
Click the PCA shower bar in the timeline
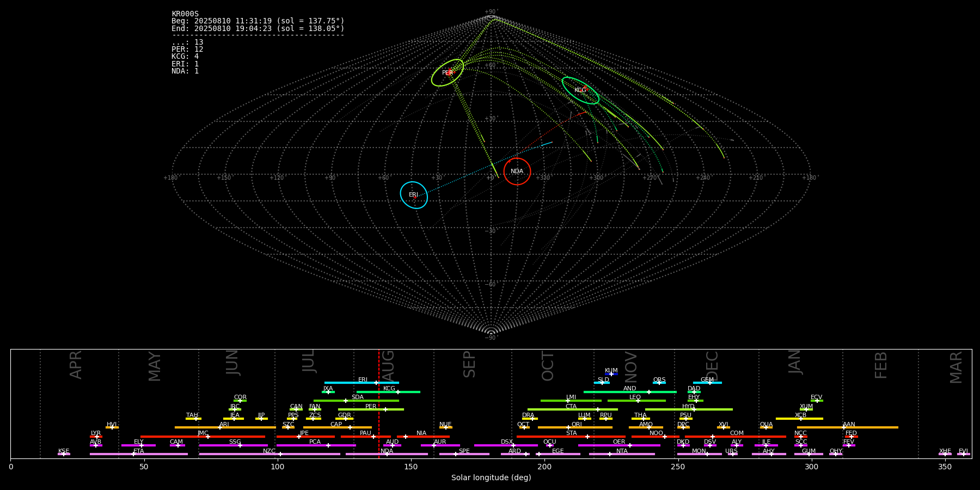point(316,445)
